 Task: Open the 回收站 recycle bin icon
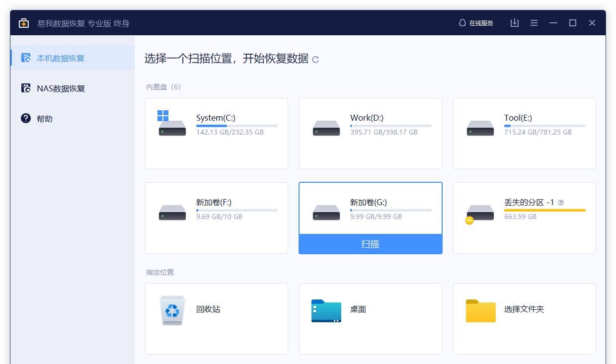click(x=172, y=309)
